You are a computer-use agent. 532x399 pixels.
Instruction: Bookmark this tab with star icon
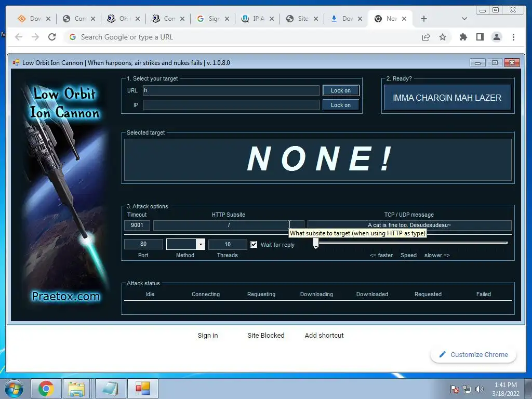click(x=443, y=37)
